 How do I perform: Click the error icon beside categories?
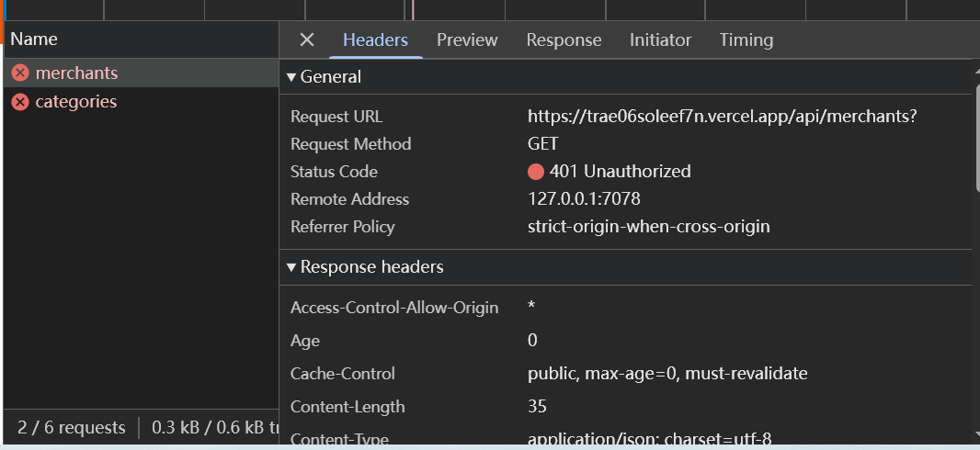[x=20, y=101]
